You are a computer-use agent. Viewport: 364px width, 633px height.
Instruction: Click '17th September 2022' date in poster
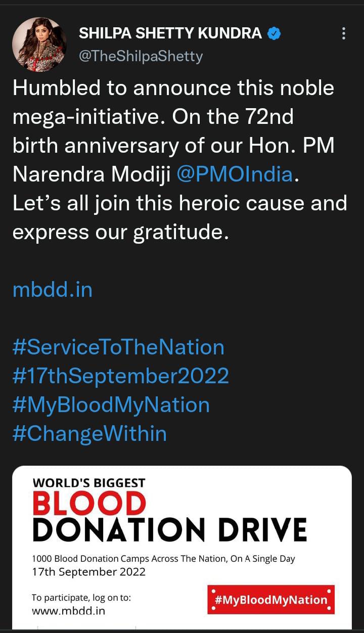[x=88, y=572]
